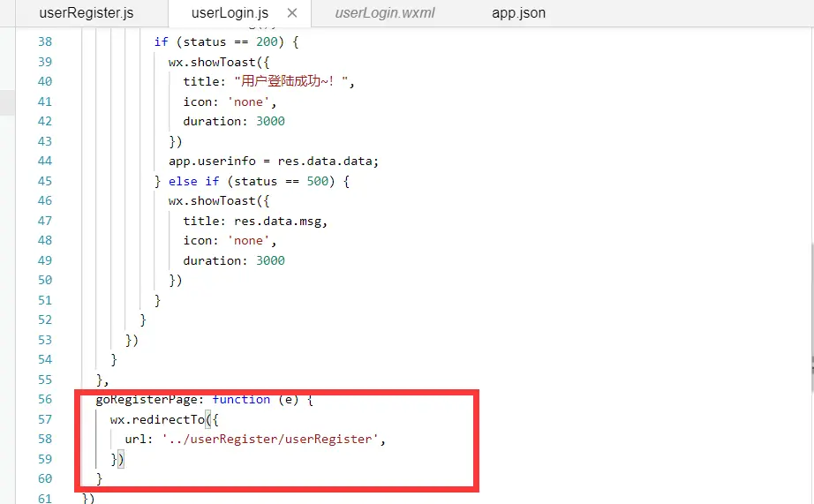Click 'duration: 3000' on line 49
This screenshot has width=814, height=504.
[x=234, y=260]
